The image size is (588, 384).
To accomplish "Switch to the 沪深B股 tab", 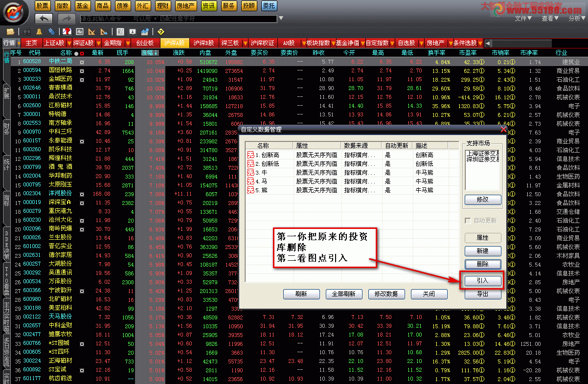I will pos(204,43).
